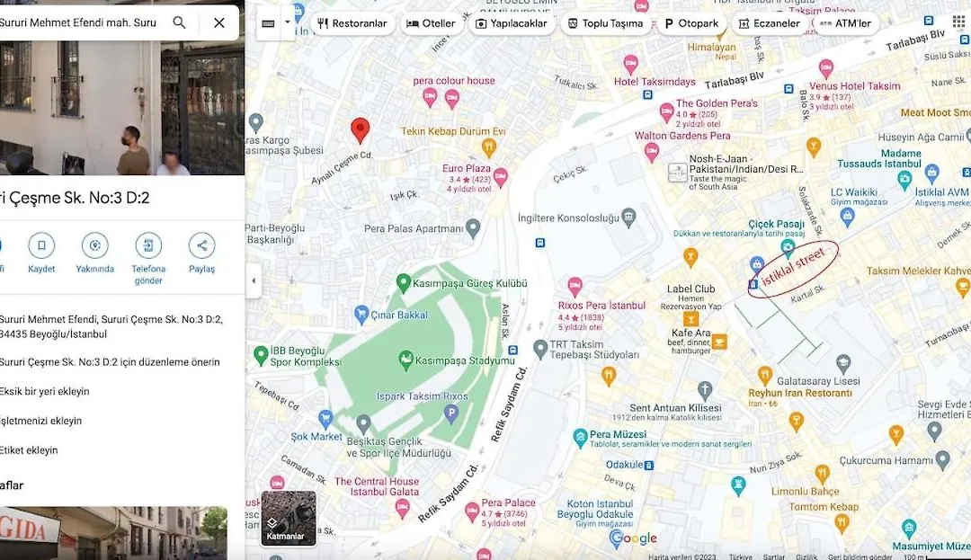Show Yapılacaklar places on the map
971x560 pixels.
click(512, 23)
